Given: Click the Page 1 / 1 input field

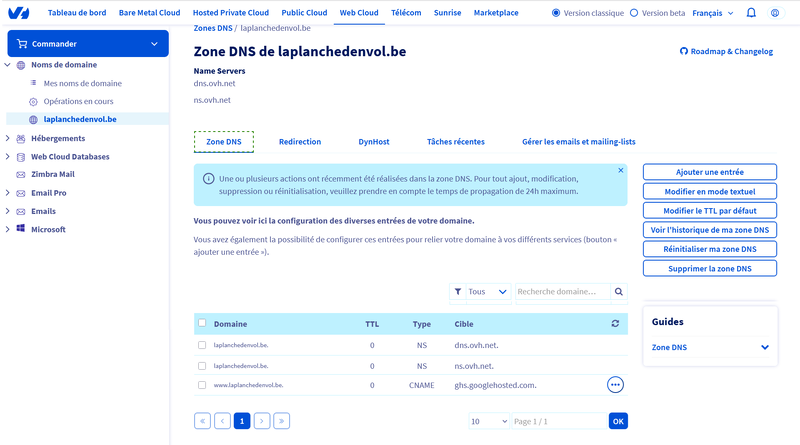Looking at the screenshot, I should tap(559, 421).
